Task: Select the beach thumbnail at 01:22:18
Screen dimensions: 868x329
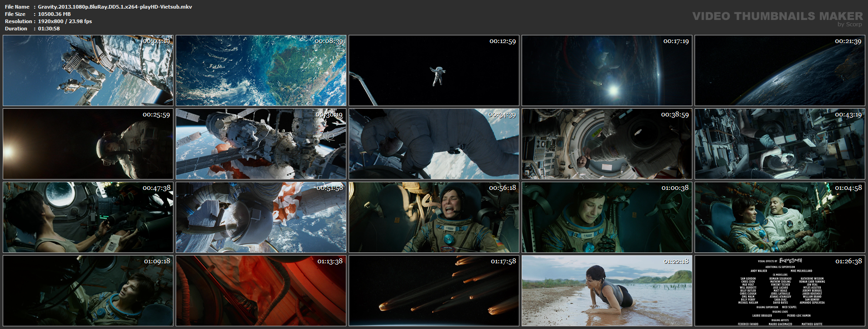Action: coord(607,291)
